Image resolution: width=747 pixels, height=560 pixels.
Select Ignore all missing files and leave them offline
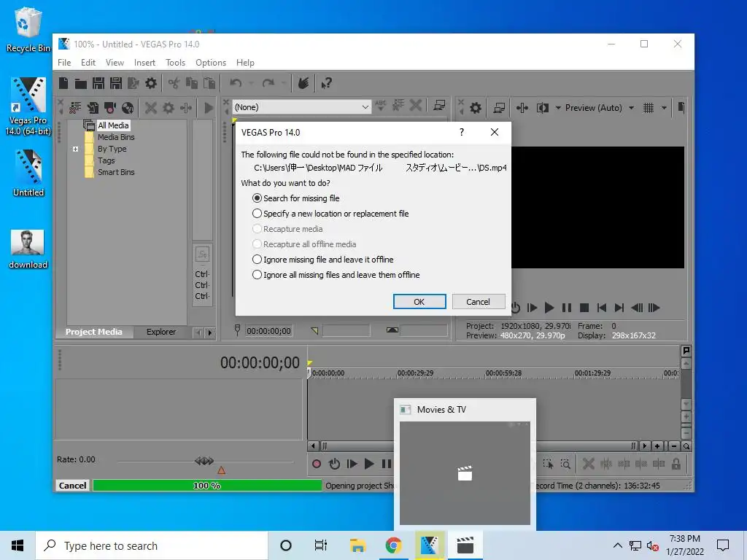coord(336,275)
